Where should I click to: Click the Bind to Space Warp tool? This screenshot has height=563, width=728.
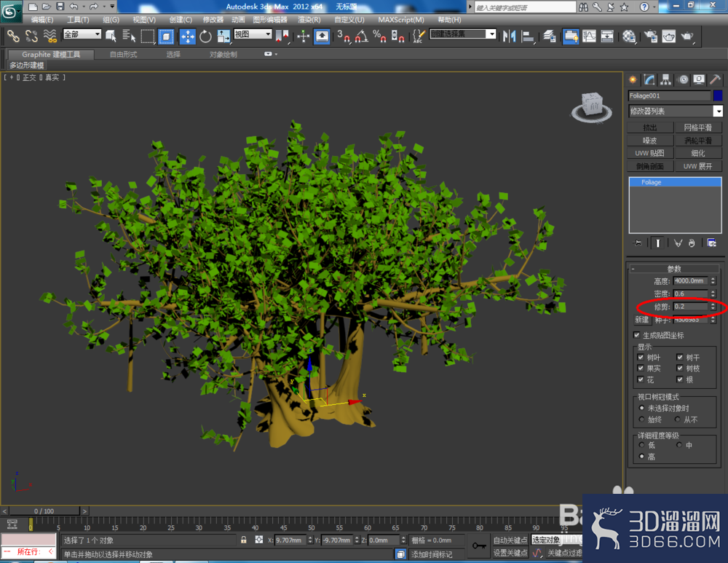click(x=50, y=36)
